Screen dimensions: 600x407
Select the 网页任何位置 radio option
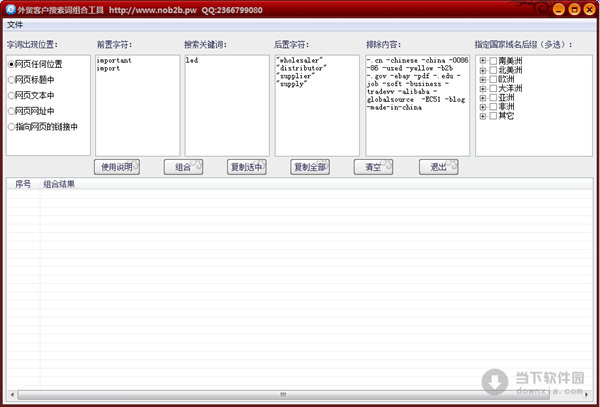[12, 64]
